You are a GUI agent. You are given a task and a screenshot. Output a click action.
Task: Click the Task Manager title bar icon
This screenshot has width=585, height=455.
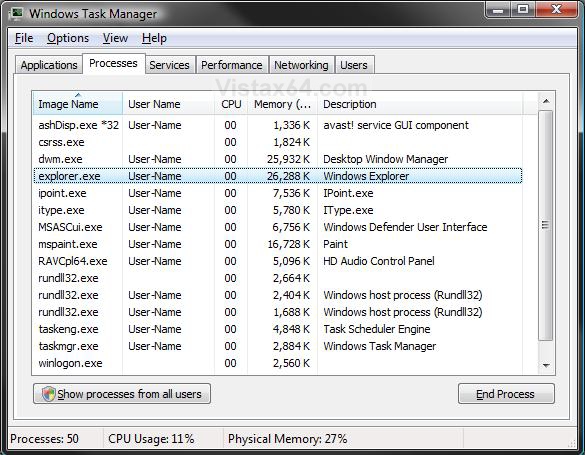tap(16, 13)
